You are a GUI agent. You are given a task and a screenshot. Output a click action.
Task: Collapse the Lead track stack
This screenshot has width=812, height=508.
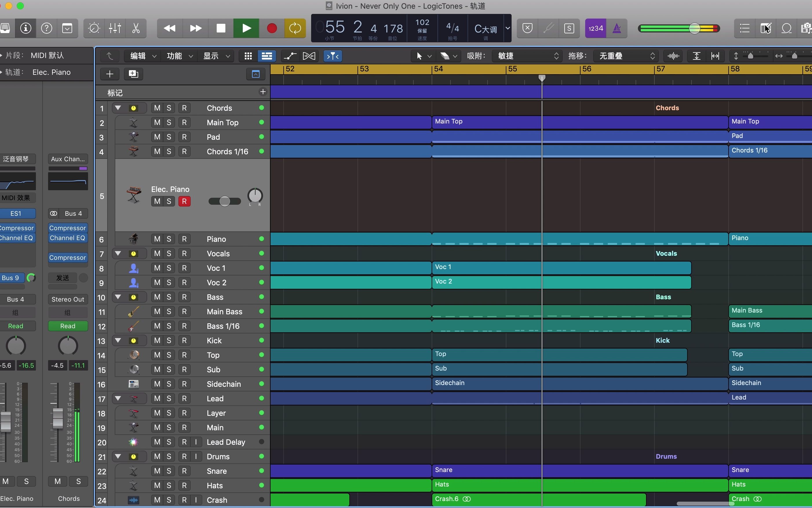tap(118, 398)
